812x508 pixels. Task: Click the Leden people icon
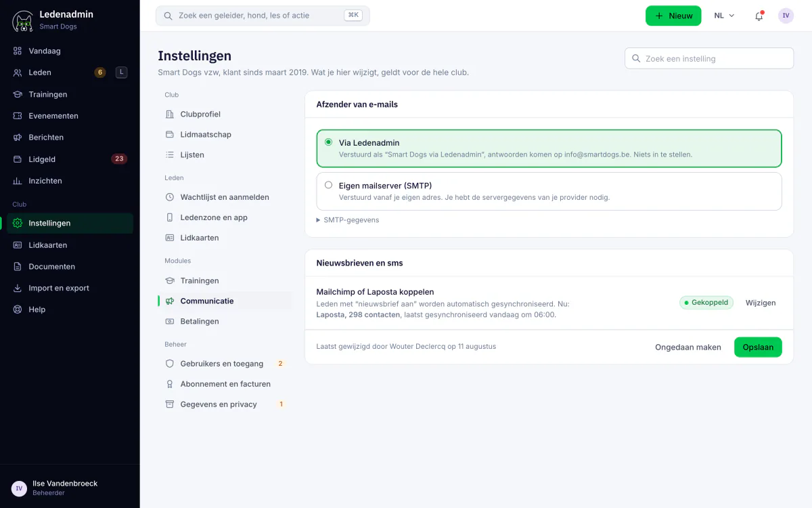click(18, 72)
